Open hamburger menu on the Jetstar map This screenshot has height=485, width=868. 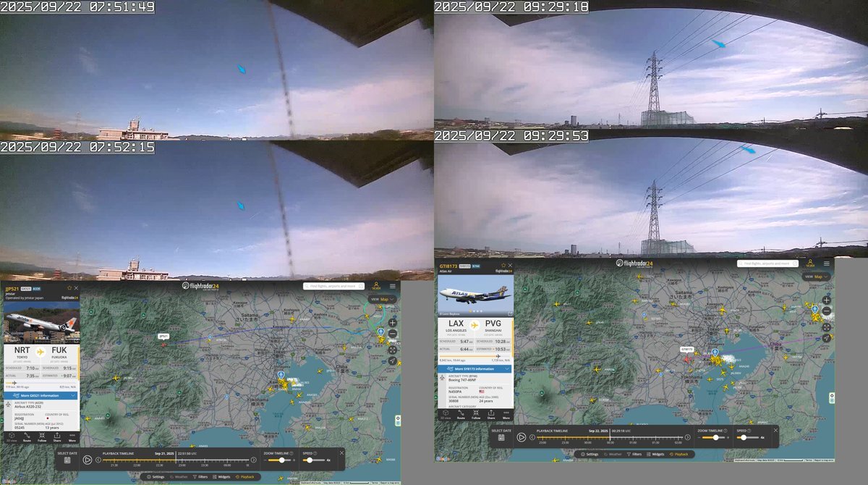click(x=393, y=287)
